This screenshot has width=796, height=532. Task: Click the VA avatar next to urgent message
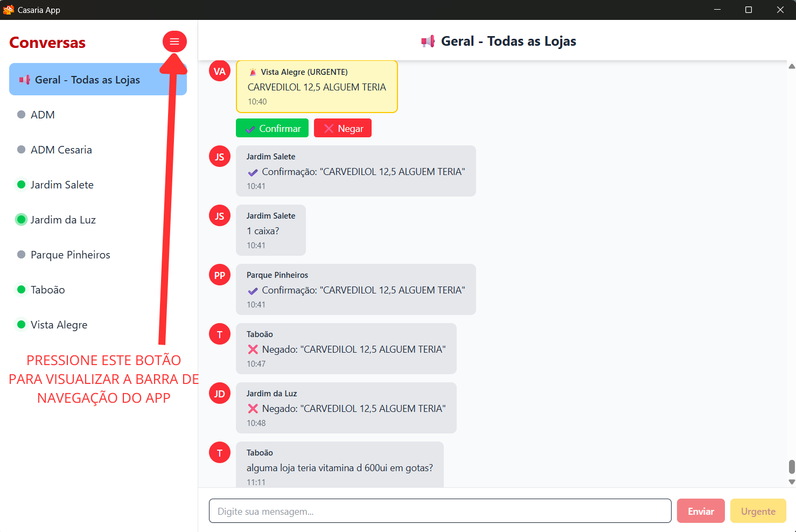(x=219, y=71)
